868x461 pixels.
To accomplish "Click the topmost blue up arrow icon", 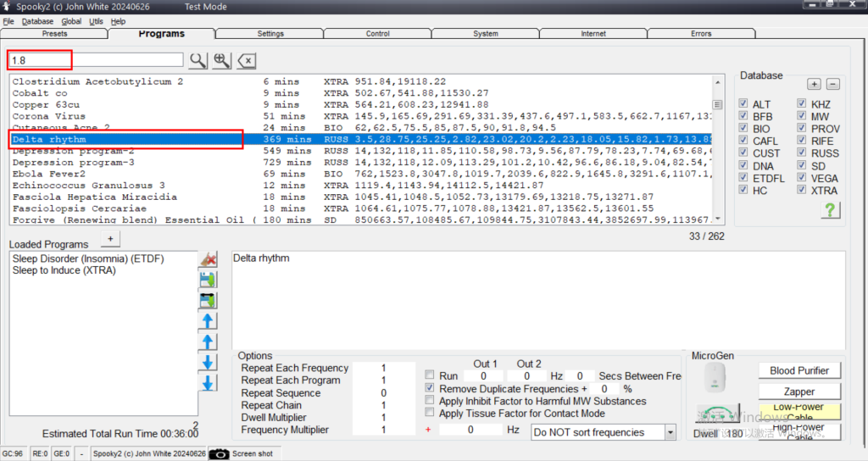I will pos(208,321).
